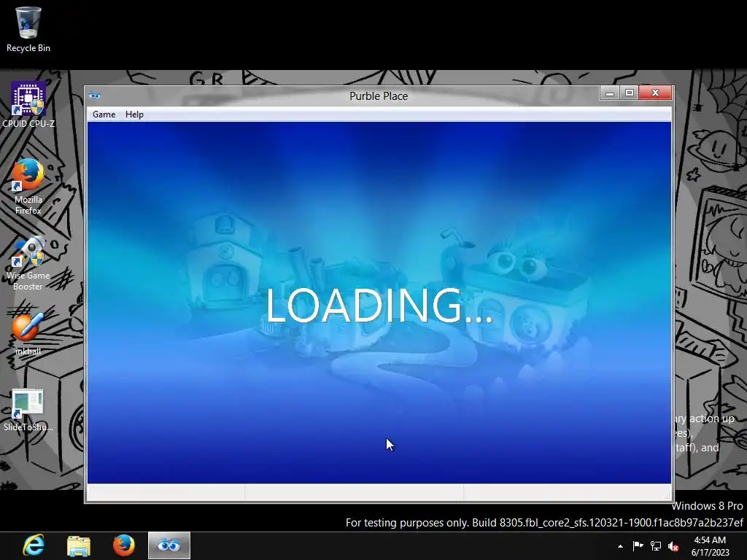The height and width of the screenshot is (560, 747).
Task: Select the Wise Game Booster desktop shortcut
Action: [x=28, y=262]
